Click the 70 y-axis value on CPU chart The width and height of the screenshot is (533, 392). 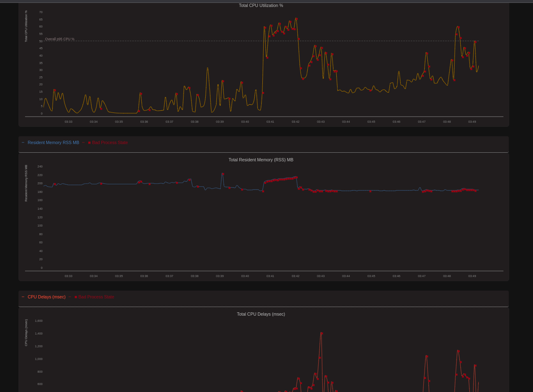pos(41,12)
